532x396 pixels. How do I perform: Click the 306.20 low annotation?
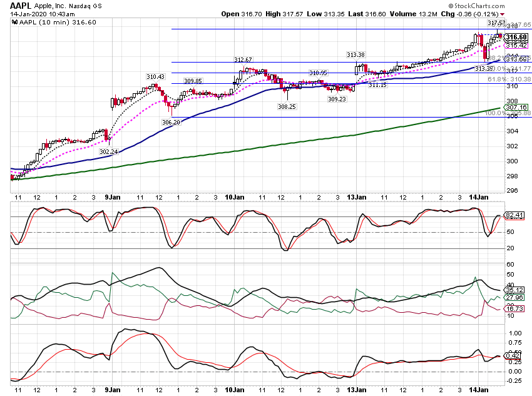171,122
